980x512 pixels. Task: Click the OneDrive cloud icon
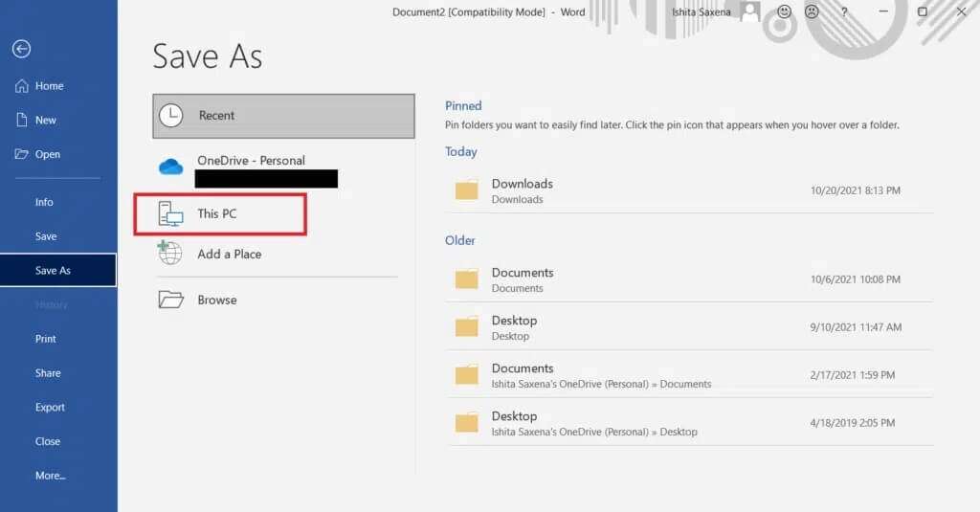tap(170, 167)
